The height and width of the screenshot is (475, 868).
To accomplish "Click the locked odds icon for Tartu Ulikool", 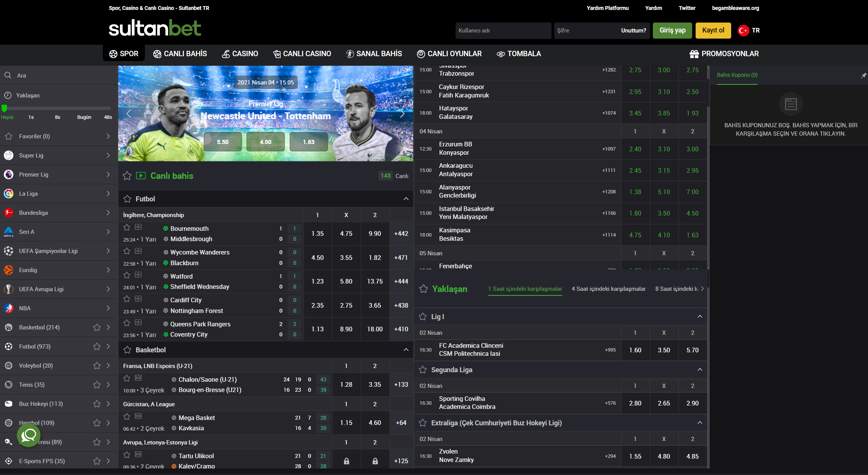I will coord(346,461).
